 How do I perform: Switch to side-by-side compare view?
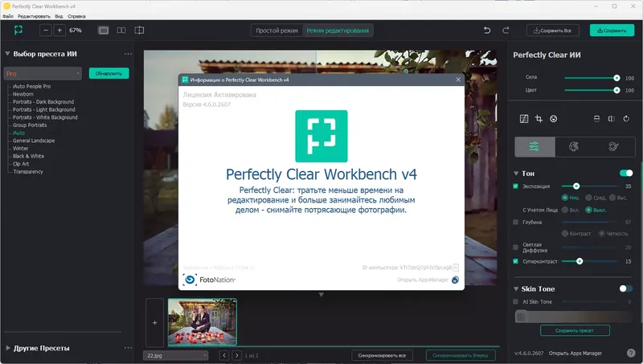point(121,31)
